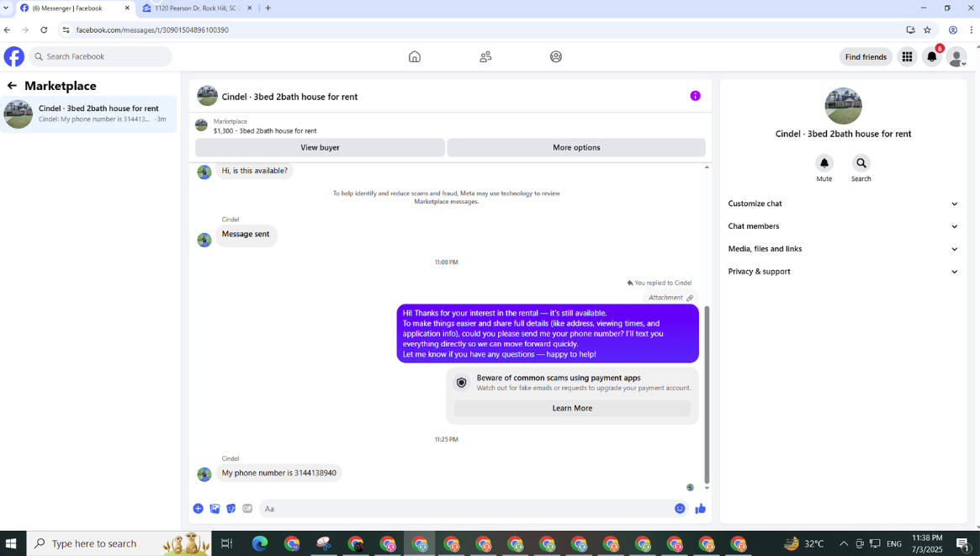Image resolution: width=980 pixels, height=556 pixels.
Task: Choose a GIF from the composer
Action: click(x=247, y=509)
